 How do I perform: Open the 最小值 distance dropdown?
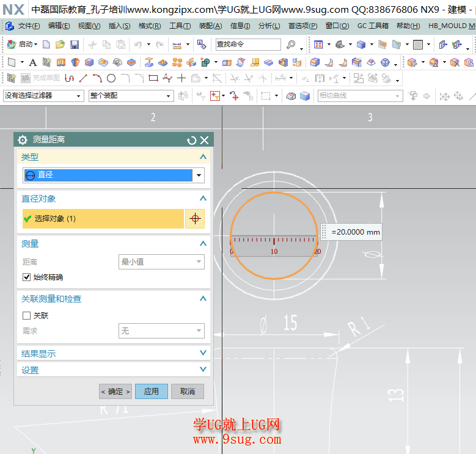161,262
